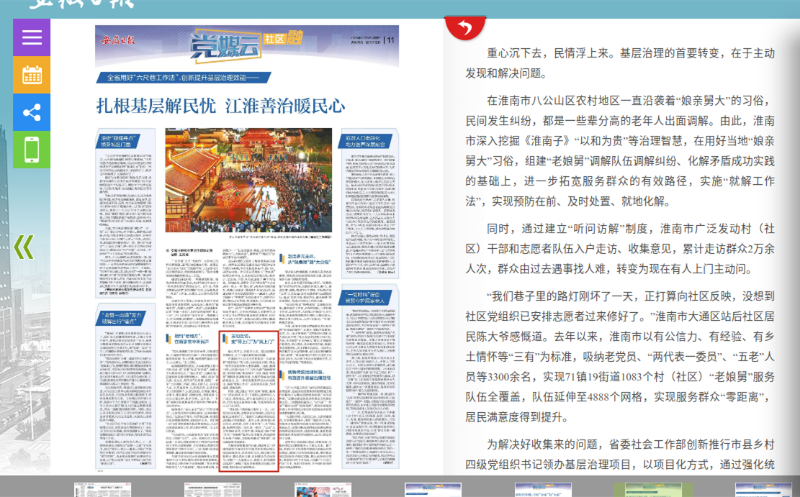This screenshot has width=800, height=497.
Task: Open the purple hamburger menu
Action: click(x=31, y=37)
